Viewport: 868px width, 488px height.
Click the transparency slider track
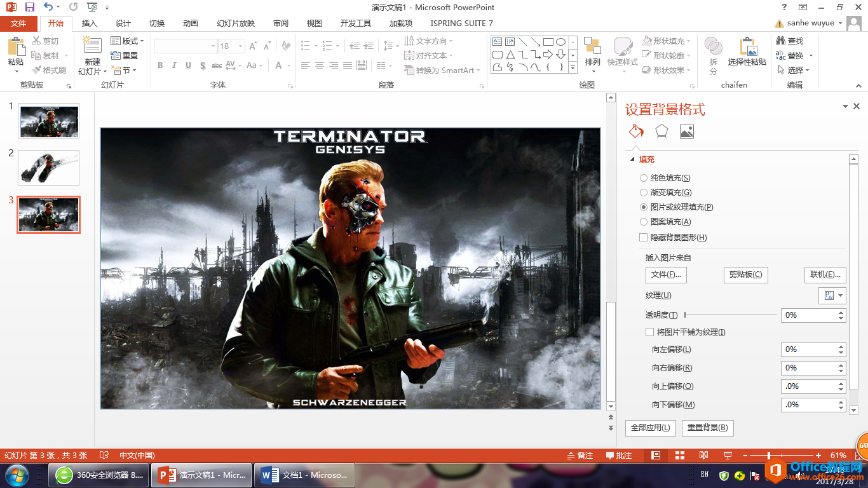pyautogui.click(x=731, y=315)
